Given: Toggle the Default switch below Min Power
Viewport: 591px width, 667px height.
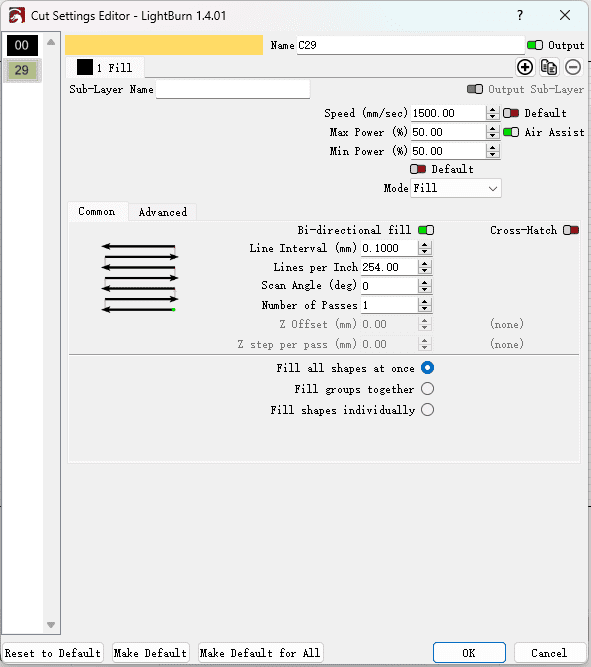Looking at the screenshot, I should pos(418,169).
